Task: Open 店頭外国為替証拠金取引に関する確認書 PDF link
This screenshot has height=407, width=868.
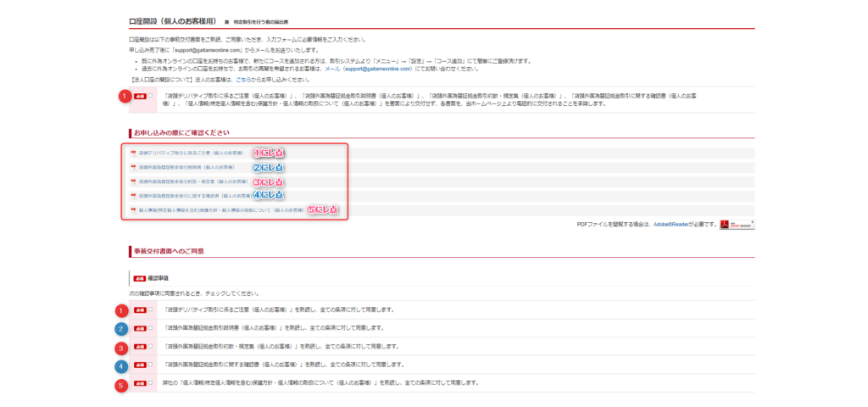Action: [192, 195]
